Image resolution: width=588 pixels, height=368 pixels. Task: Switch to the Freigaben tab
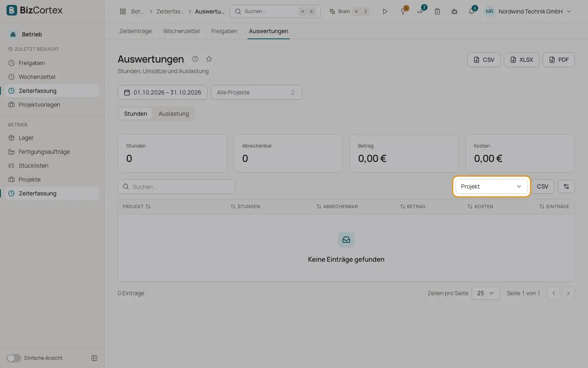(224, 31)
